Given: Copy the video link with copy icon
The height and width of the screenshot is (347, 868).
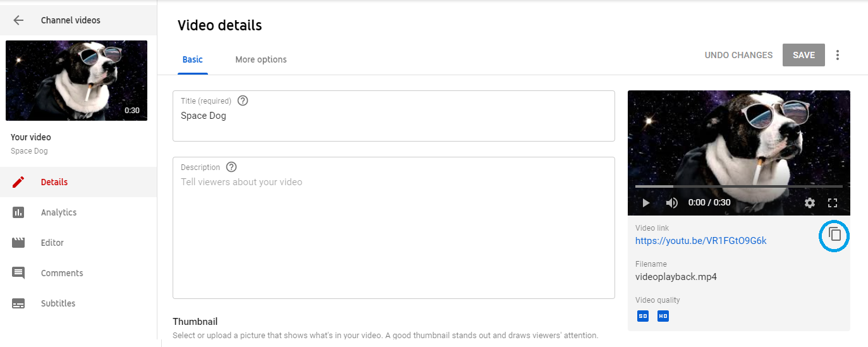Looking at the screenshot, I should point(834,234).
